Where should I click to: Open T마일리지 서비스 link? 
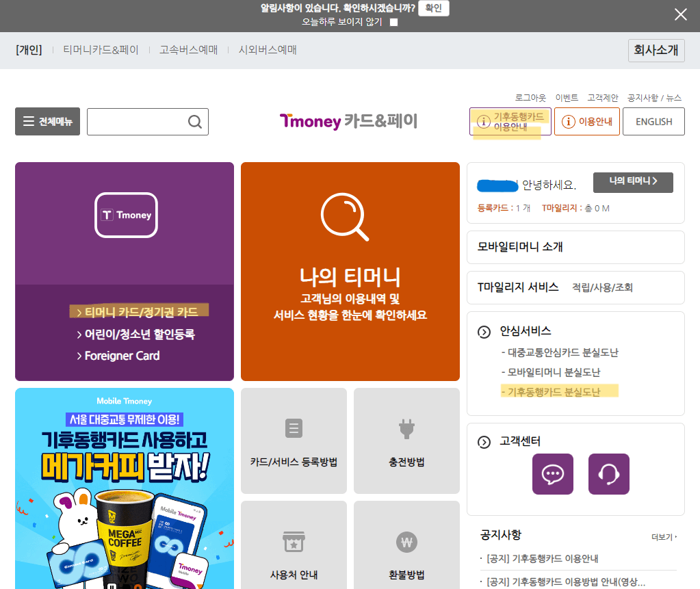[x=518, y=287]
